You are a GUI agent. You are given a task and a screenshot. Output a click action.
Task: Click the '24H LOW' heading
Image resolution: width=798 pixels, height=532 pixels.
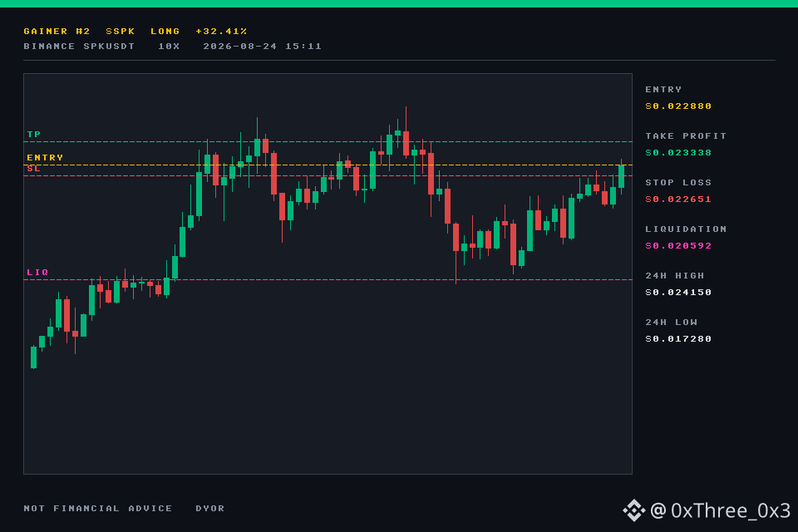[x=671, y=323]
